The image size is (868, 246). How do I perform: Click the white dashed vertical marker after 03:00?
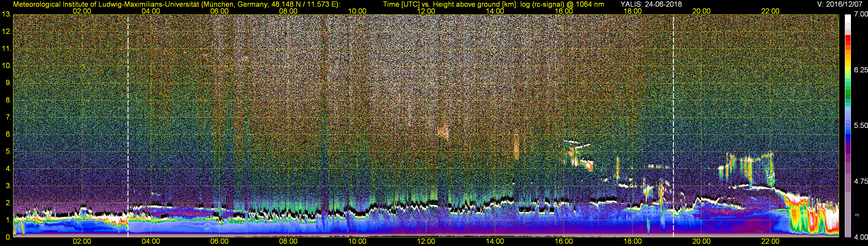(128, 126)
